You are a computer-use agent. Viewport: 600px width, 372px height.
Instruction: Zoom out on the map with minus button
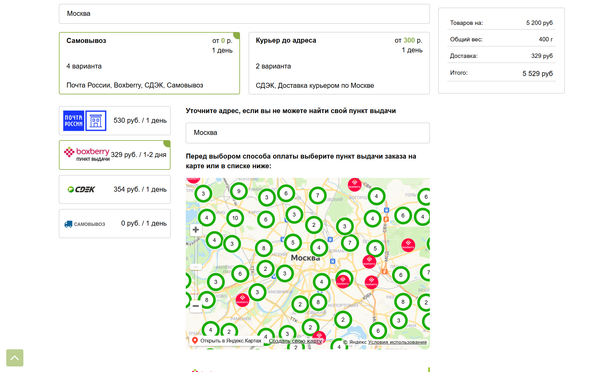click(196, 306)
